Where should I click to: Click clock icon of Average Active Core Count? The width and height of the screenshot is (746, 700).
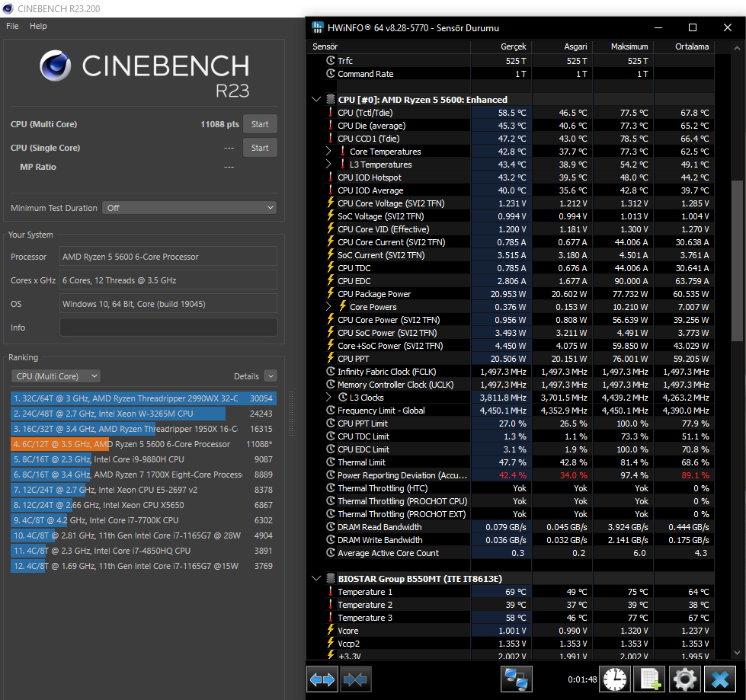tap(331, 552)
